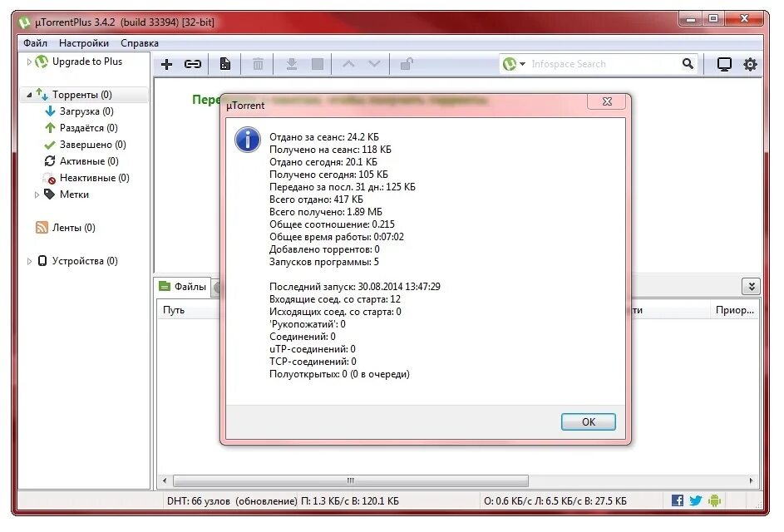Click the О: 0.6 КБ/с upload status
The height and width of the screenshot is (532, 784).
pyautogui.click(x=555, y=500)
